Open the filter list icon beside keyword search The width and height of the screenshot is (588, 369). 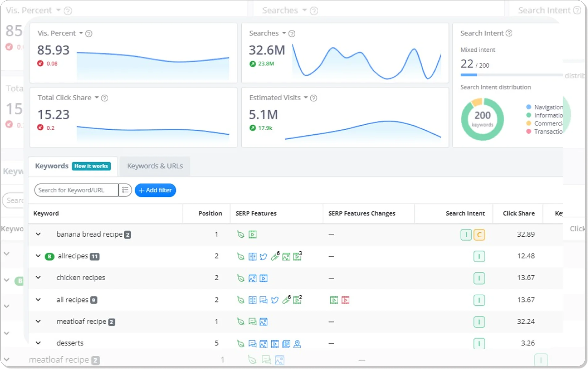click(x=125, y=190)
